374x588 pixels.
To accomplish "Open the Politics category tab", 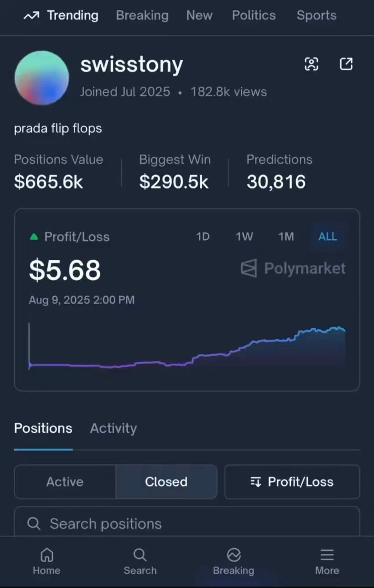I will point(254,15).
